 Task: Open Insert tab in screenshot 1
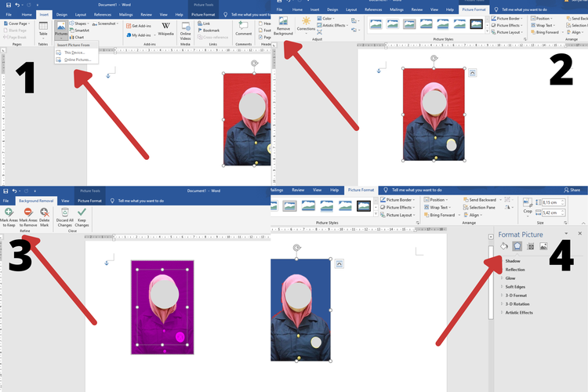44,15
